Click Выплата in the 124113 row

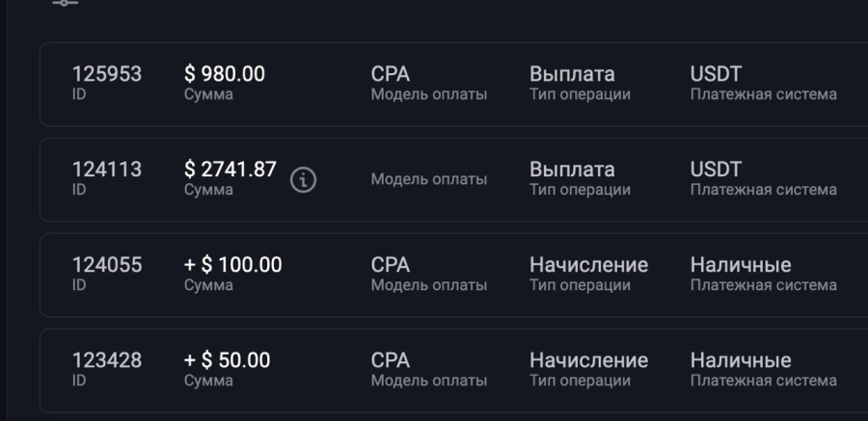pyautogui.click(x=572, y=170)
